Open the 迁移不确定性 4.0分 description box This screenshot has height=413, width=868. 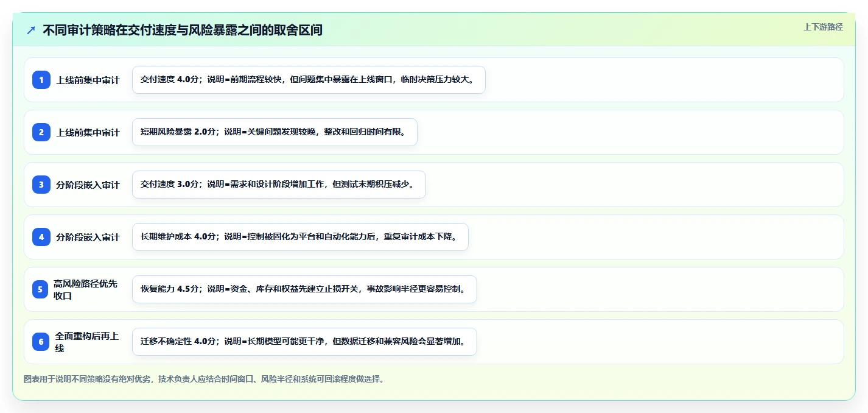(304, 342)
